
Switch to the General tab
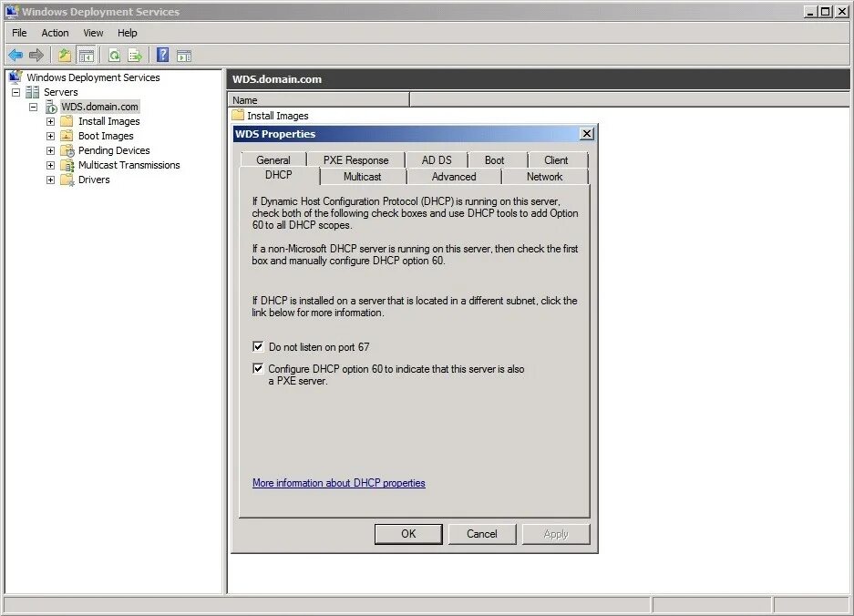tap(273, 160)
